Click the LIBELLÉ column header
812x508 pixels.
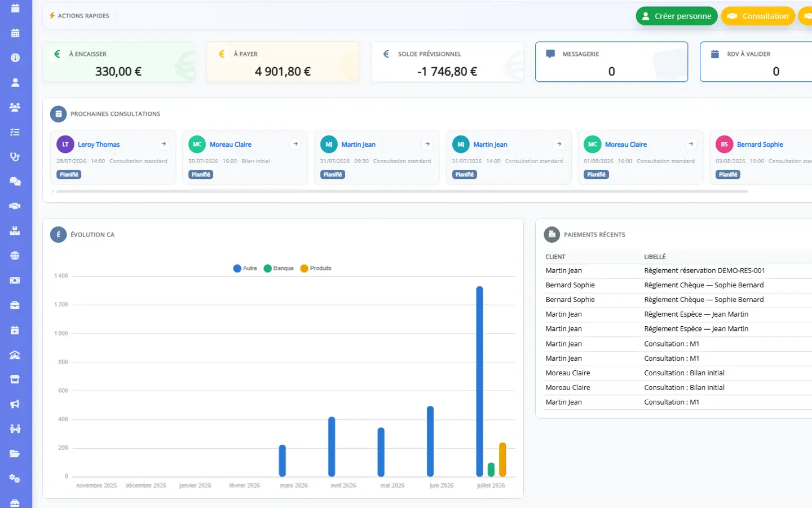pos(655,257)
